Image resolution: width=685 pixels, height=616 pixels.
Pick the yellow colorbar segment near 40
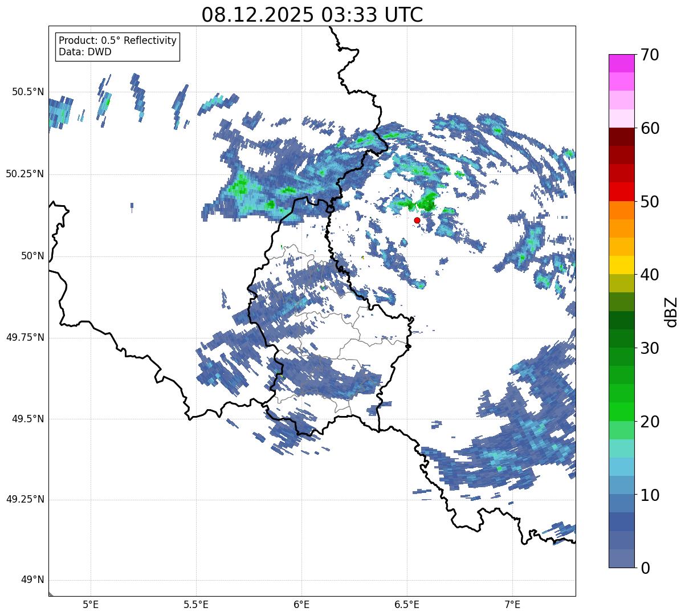coord(622,266)
